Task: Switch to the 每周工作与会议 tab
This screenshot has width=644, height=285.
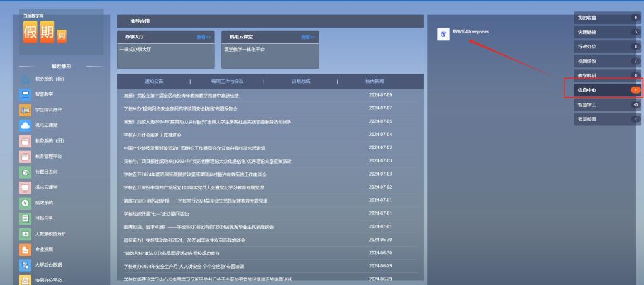Action: click(x=226, y=81)
